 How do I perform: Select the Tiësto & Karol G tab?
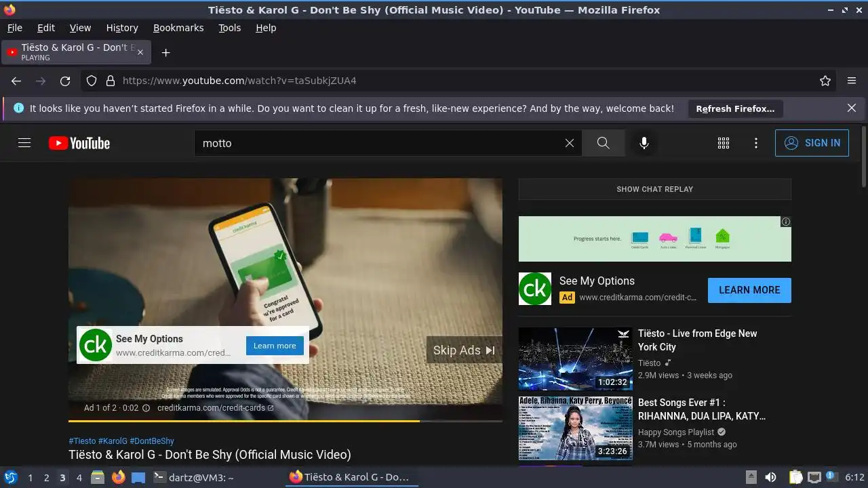(76, 52)
